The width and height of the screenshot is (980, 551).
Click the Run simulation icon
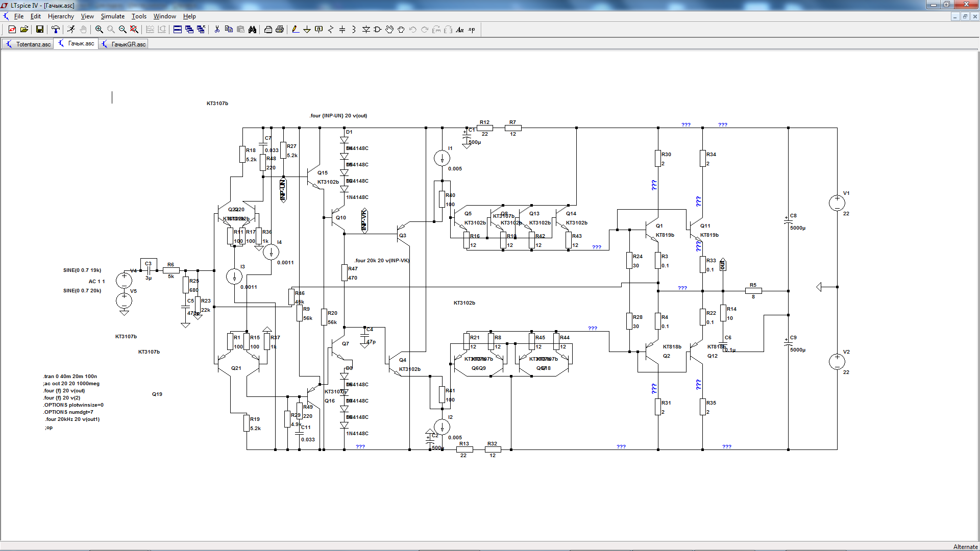[71, 30]
